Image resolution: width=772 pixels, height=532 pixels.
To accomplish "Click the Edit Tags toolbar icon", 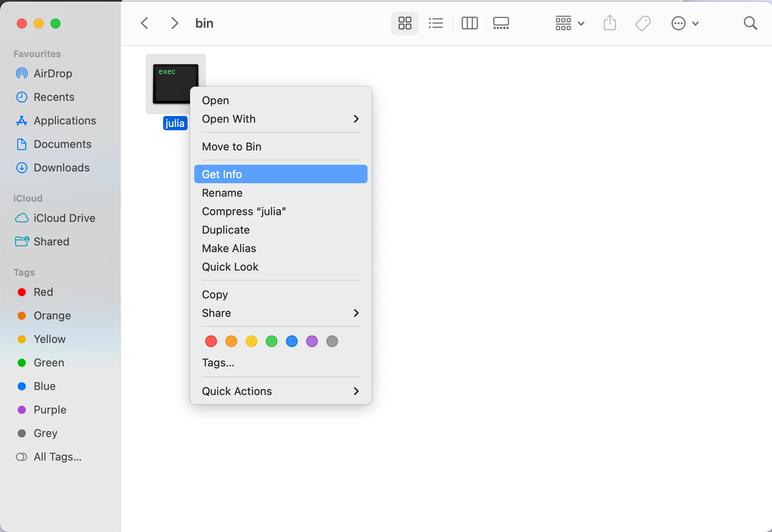I will (x=643, y=23).
